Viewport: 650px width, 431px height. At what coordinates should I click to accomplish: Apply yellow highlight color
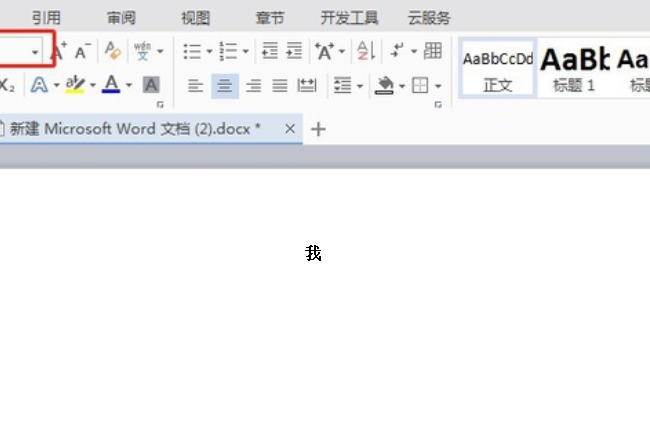point(75,85)
